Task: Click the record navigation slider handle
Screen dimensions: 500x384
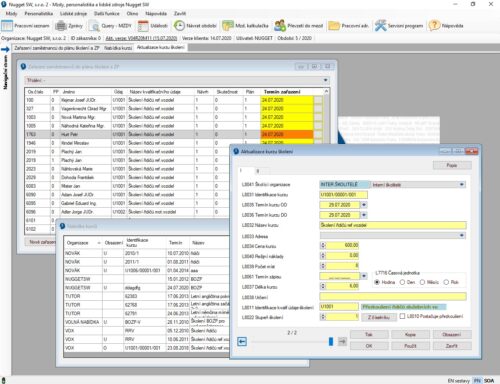Action: (x=331, y=341)
